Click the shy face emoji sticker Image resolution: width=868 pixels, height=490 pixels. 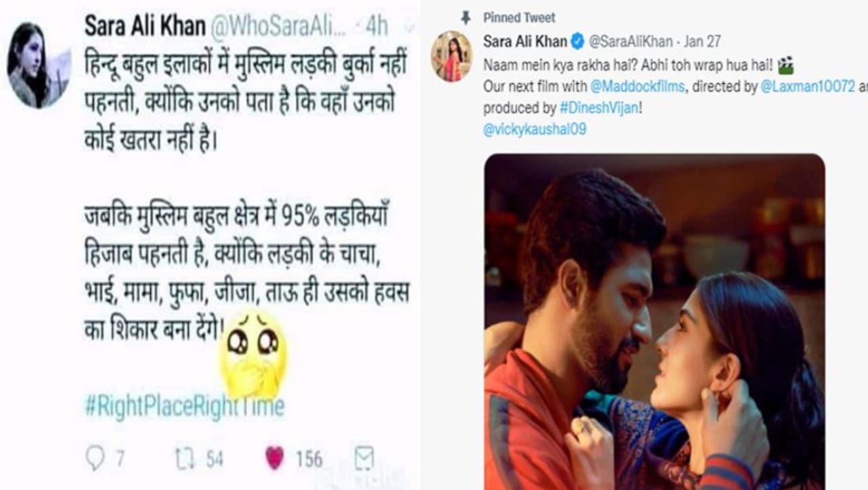(253, 352)
